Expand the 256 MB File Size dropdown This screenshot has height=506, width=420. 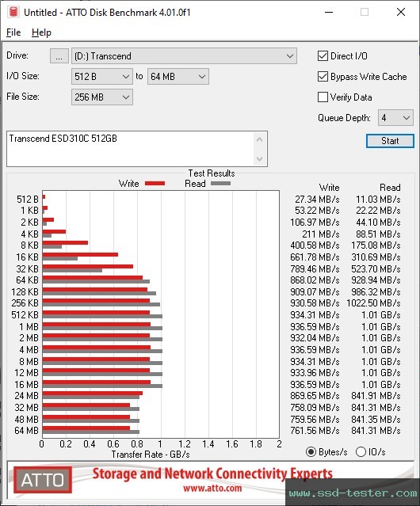(x=102, y=97)
